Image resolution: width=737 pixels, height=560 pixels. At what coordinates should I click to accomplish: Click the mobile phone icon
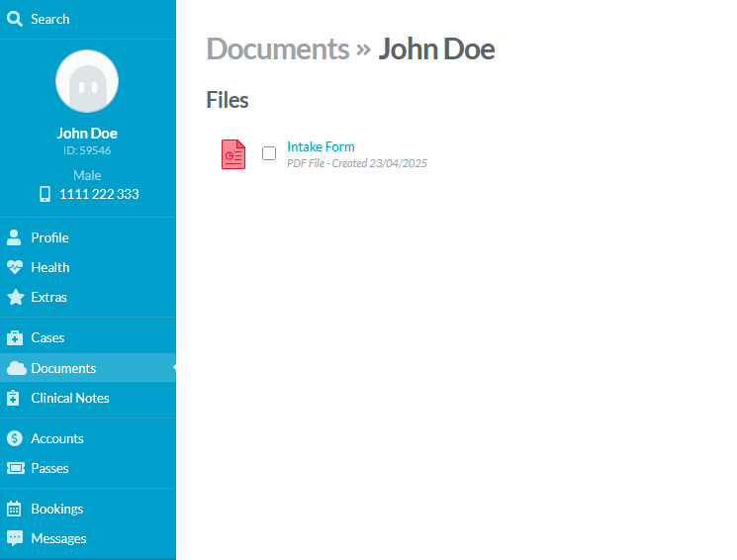(45, 194)
